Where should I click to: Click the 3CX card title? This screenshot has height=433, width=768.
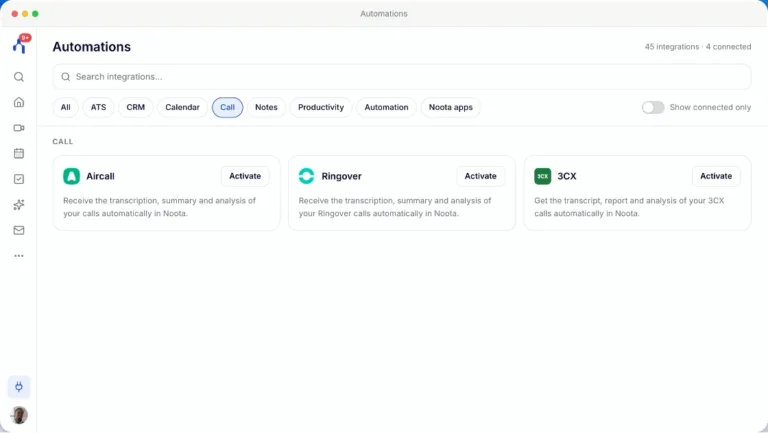(567, 176)
